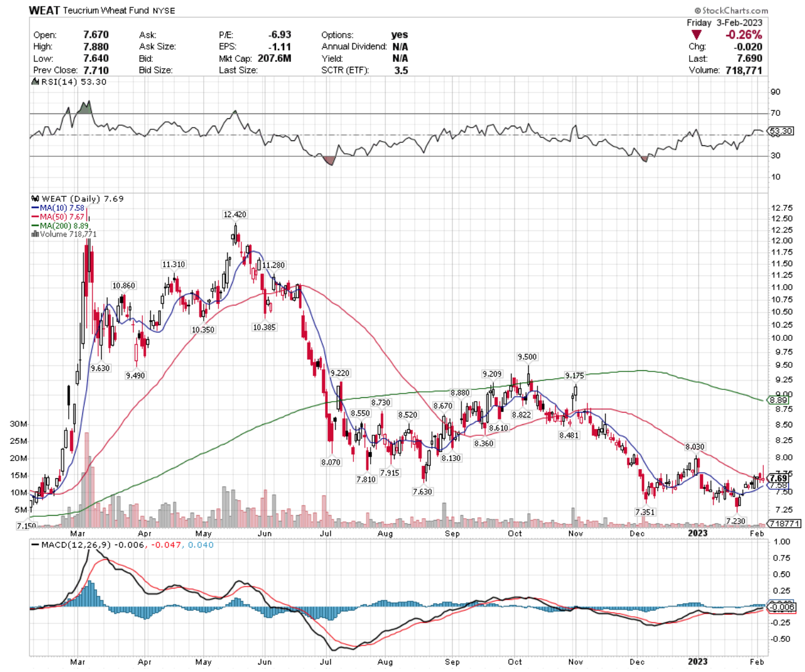The width and height of the screenshot is (805, 672).
Task: Click the 8.89 MA(200) tag on right axis
Action: (x=779, y=400)
